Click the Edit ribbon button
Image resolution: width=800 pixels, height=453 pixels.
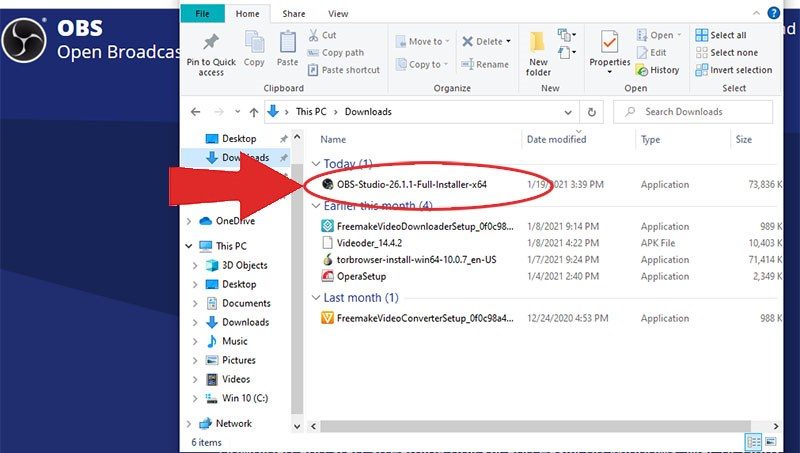pyautogui.click(x=652, y=53)
